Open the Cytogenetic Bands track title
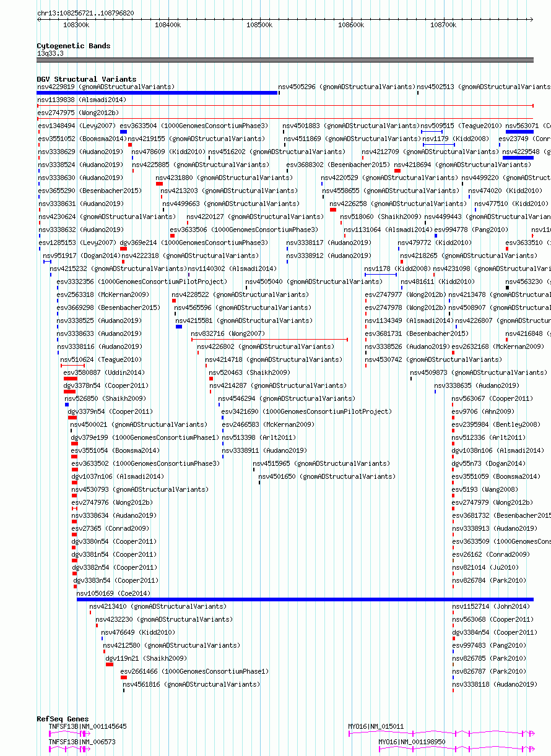The height and width of the screenshot is (756, 551). pyautogui.click(x=74, y=46)
